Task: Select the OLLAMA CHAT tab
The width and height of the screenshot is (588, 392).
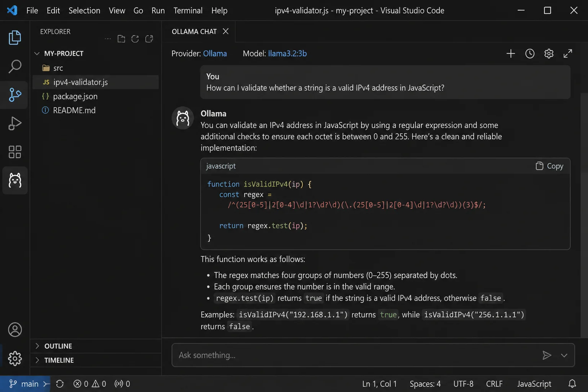Action: click(194, 31)
